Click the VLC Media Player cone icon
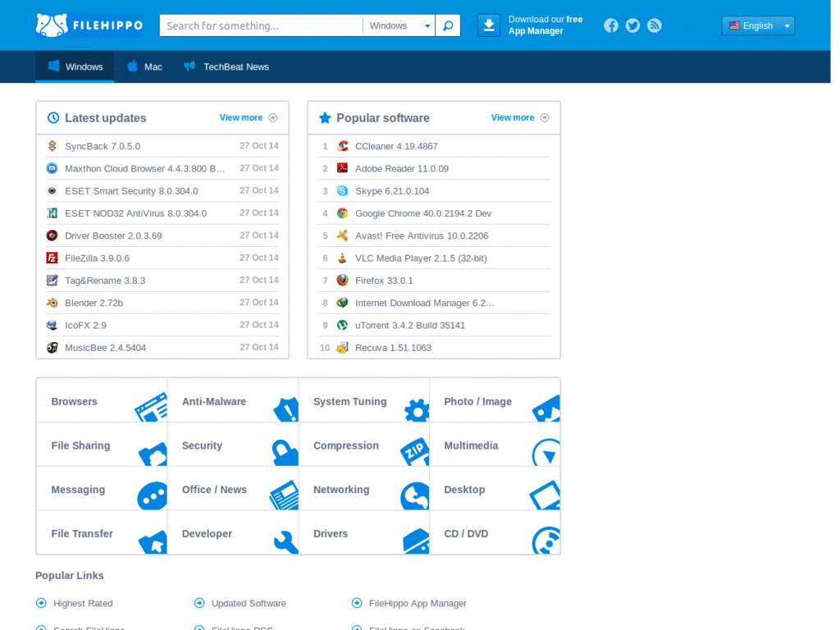The width and height of the screenshot is (840, 630). 342,258
